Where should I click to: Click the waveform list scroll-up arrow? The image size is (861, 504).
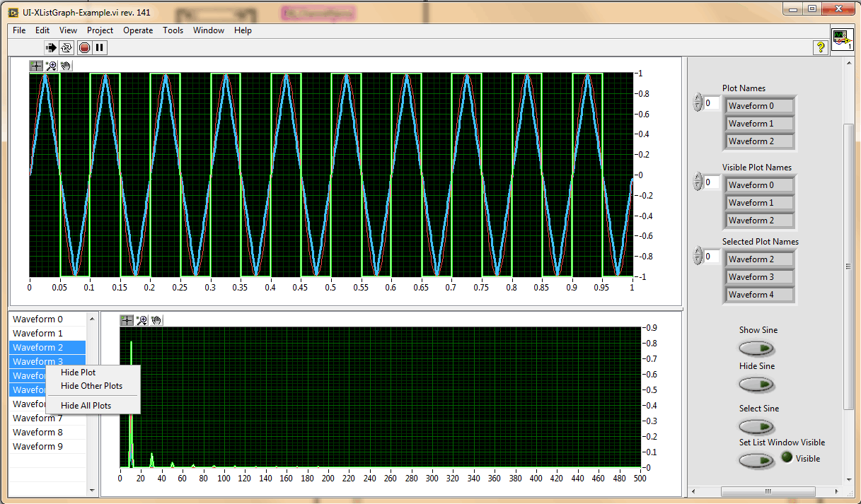click(x=91, y=320)
